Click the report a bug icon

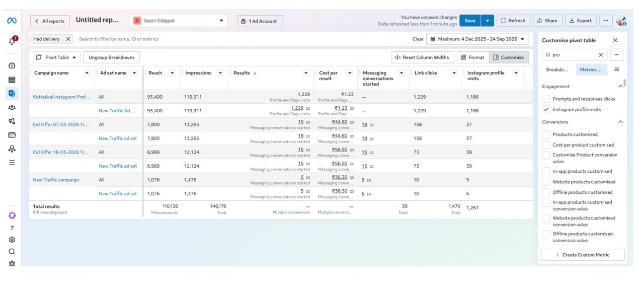click(12, 263)
